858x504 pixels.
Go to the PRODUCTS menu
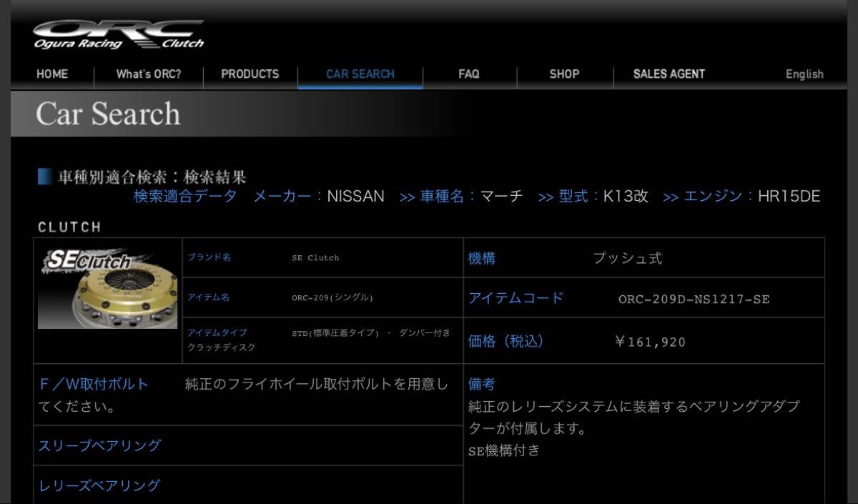(250, 74)
